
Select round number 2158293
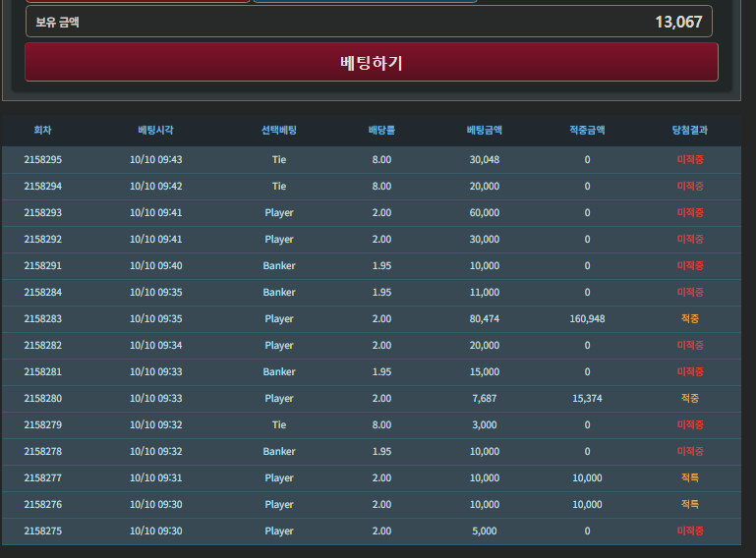[43, 212]
